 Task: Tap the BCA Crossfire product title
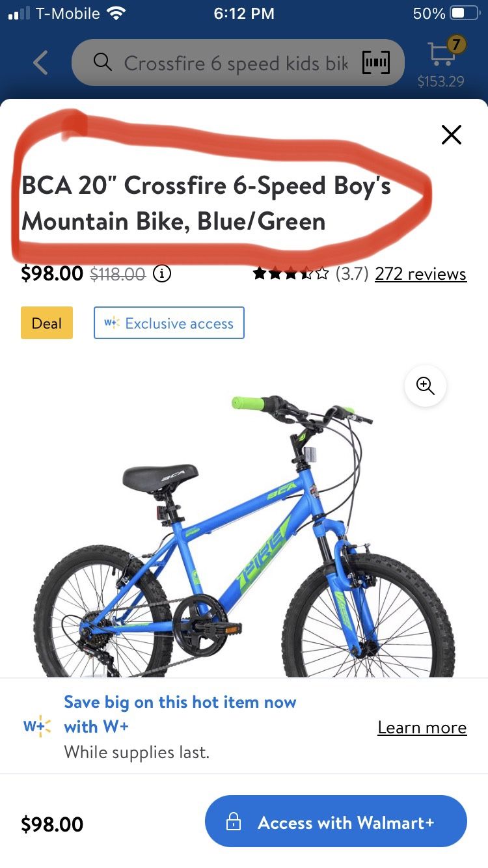(206, 203)
